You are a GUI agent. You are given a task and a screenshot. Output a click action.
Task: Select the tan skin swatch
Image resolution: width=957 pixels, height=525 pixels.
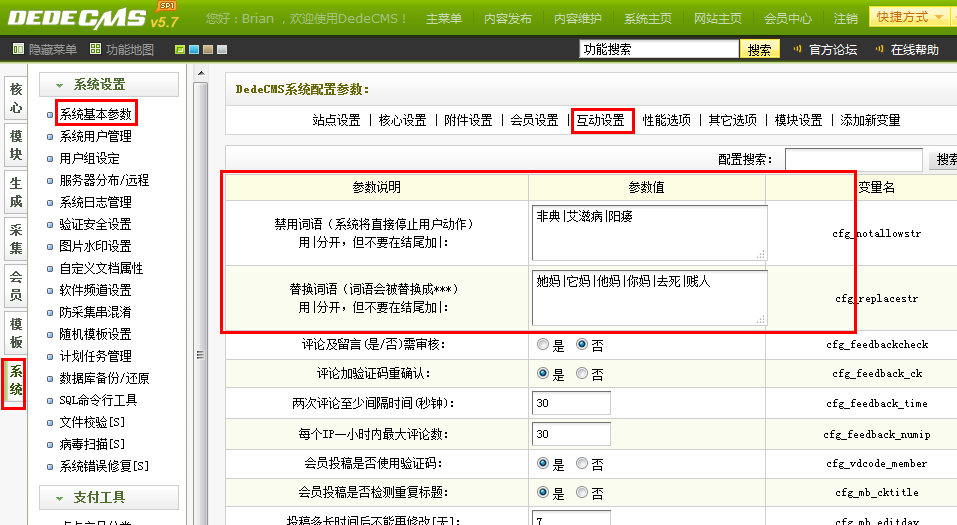tap(208, 49)
